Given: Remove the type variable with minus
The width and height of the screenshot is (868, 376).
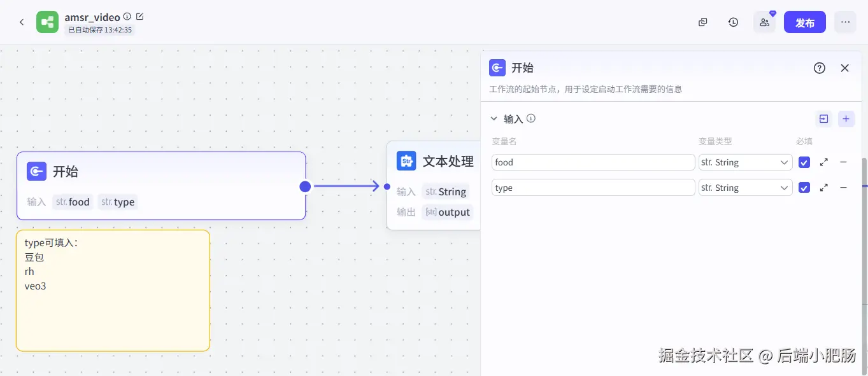Looking at the screenshot, I should [x=844, y=188].
